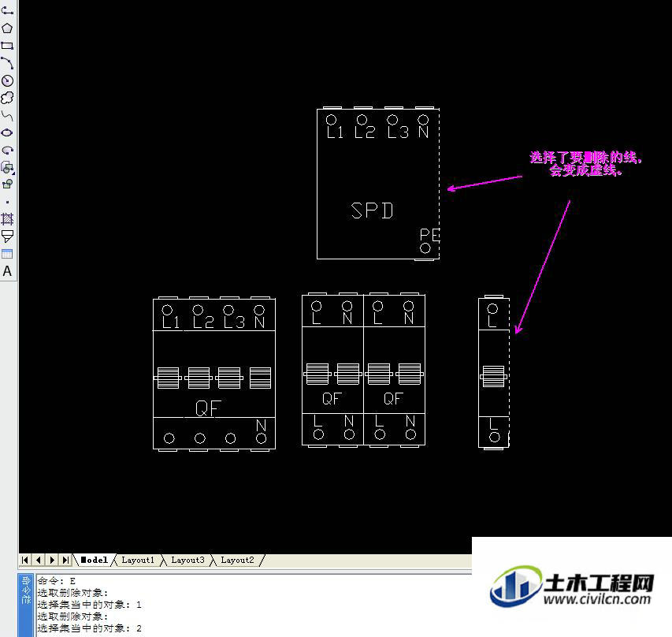
Task: Select the Polyline tool
Action: pyautogui.click(x=7, y=11)
